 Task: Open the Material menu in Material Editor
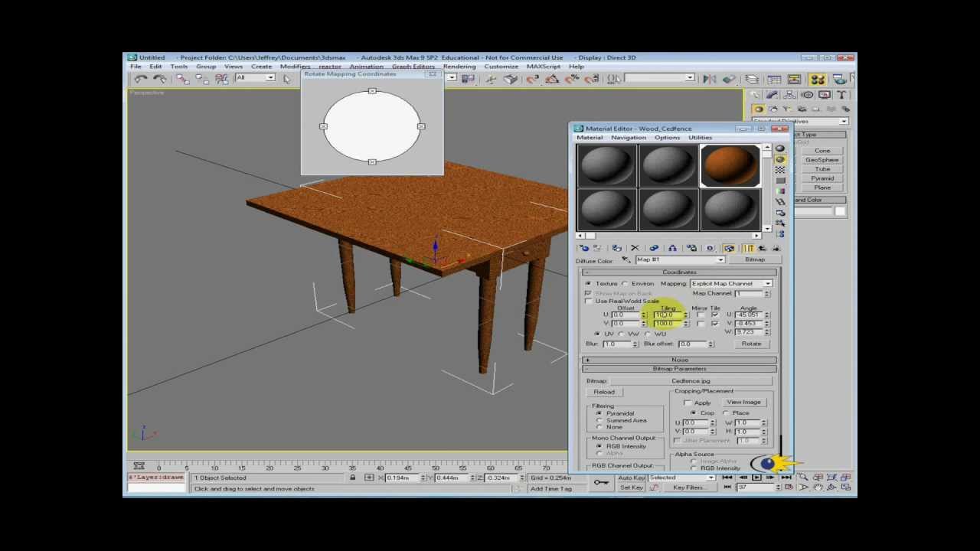[x=590, y=138]
